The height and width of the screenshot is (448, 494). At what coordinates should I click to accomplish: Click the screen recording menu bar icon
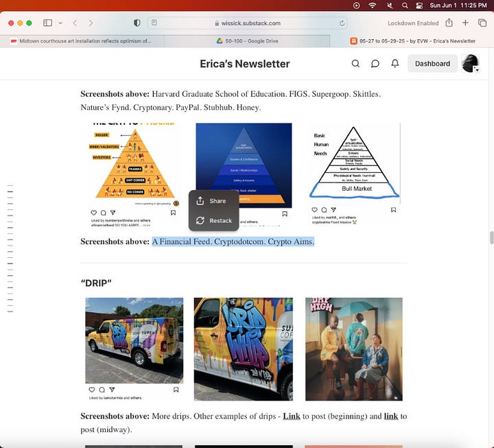[x=356, y=5]
